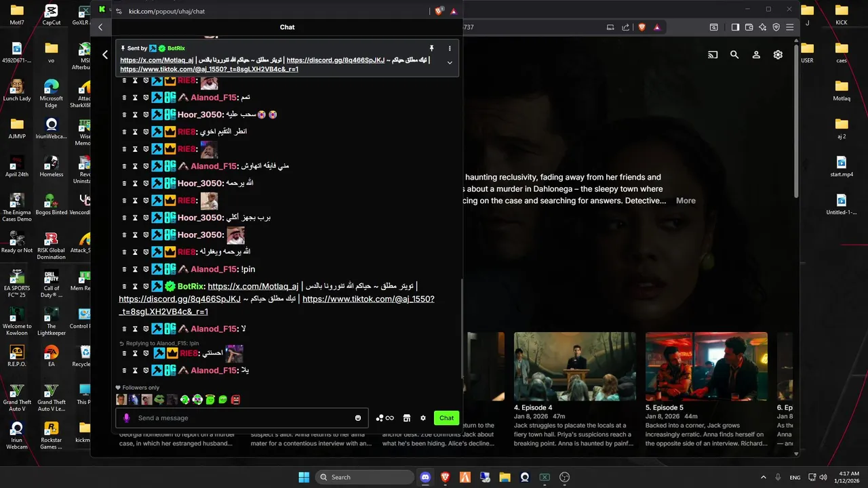Open File Explorer from taskbar

[x=505, y=477]
